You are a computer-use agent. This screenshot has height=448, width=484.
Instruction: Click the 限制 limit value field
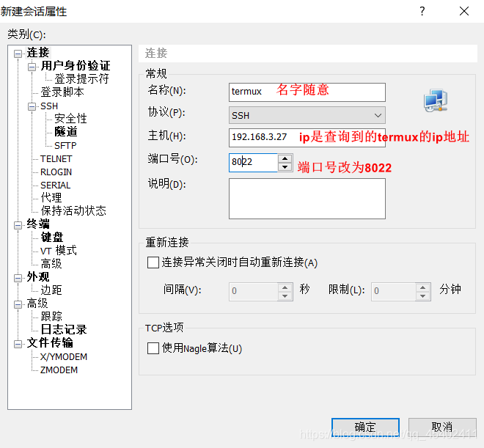pyautogui.click(x=393, y=292)
